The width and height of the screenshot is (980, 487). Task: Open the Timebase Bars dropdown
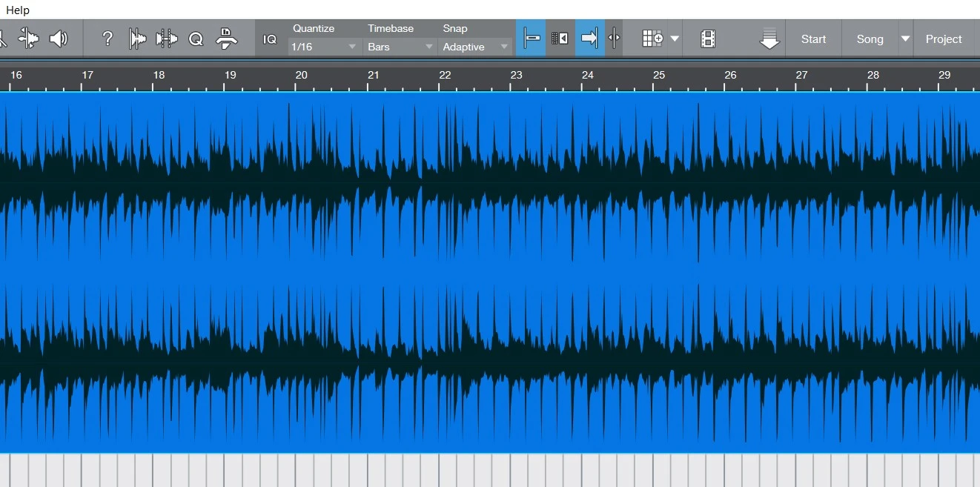click(400, 47)
